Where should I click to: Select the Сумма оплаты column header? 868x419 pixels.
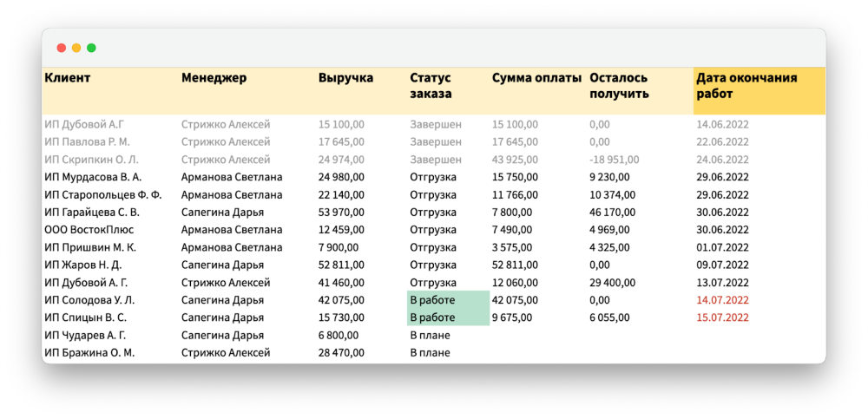(536, 78)
